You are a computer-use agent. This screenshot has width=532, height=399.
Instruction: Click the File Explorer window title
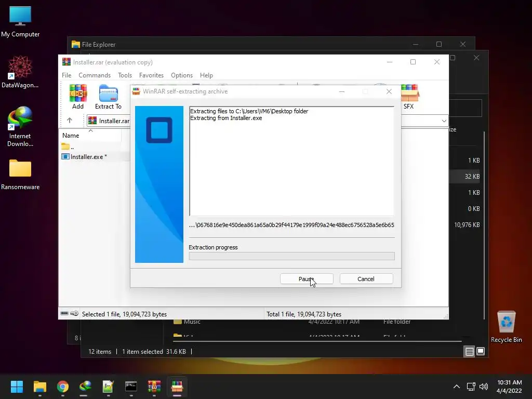pyautogui.click(x=98, y=45)
